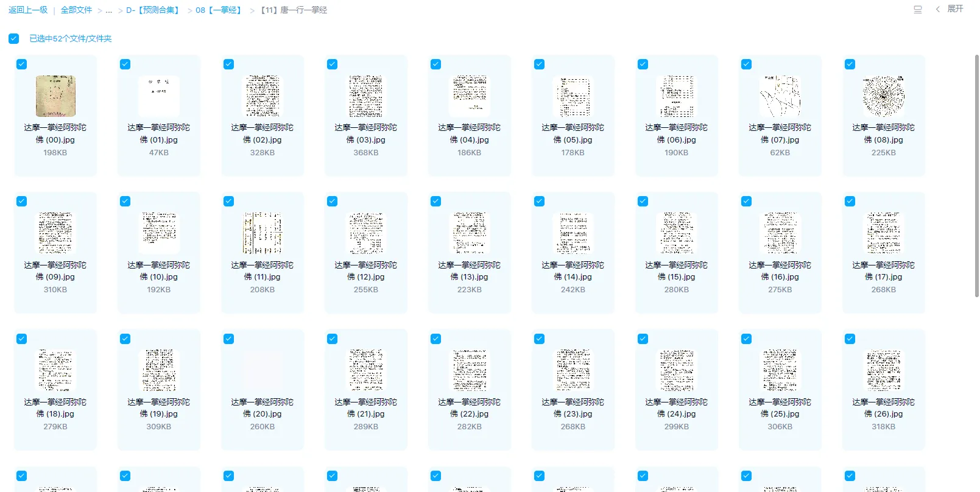Open hand-diagram thumbnail of (07).jpg
980x492 pixels.
pyautogui.click(x=780, y=96)
